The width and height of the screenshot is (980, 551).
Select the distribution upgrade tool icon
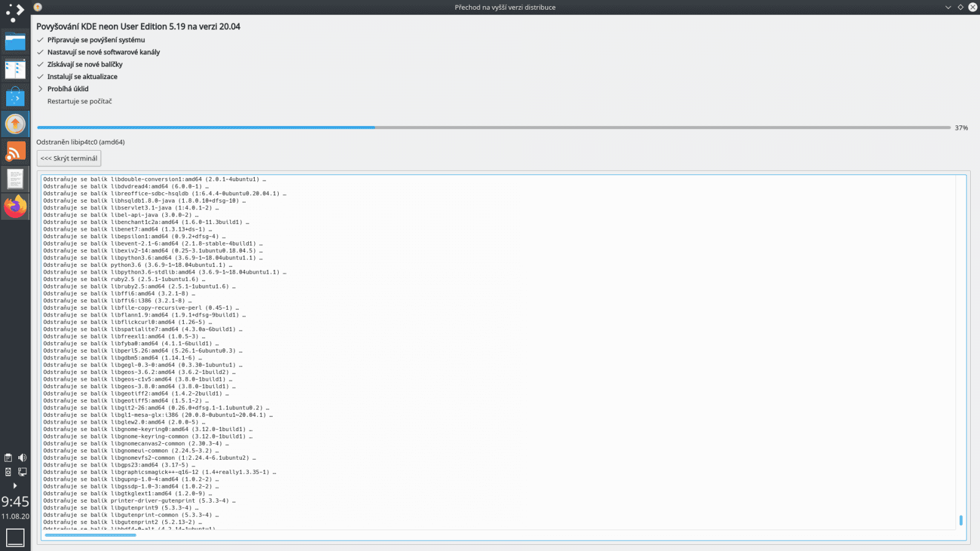coord(15,123)
